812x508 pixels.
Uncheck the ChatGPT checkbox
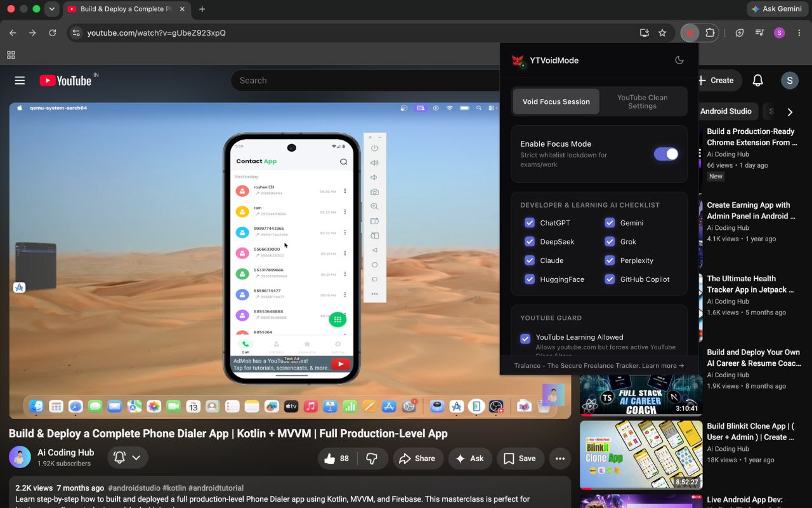tap(529, 223)
